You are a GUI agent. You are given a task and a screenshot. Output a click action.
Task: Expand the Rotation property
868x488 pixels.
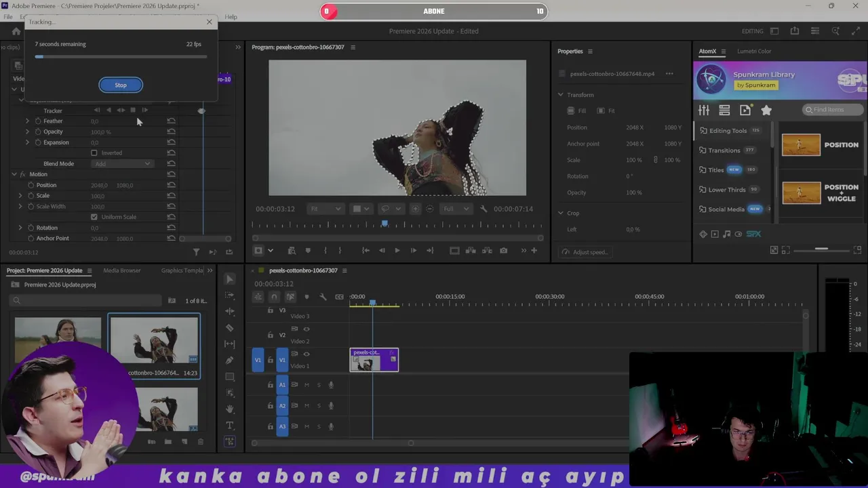pyautogui.click(x=20, y=228)
